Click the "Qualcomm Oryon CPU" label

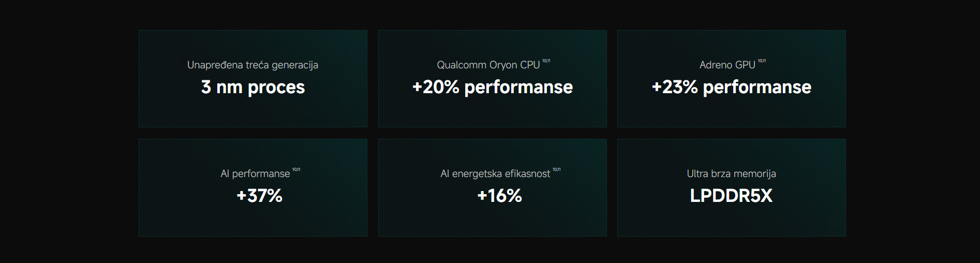click(x=488, y=65)
